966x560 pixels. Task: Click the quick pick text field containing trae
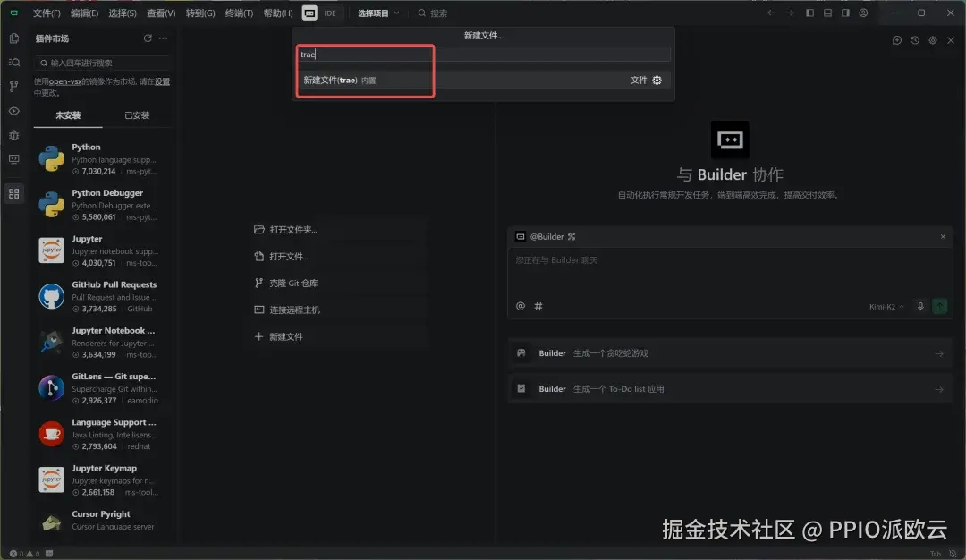[484, 55]
